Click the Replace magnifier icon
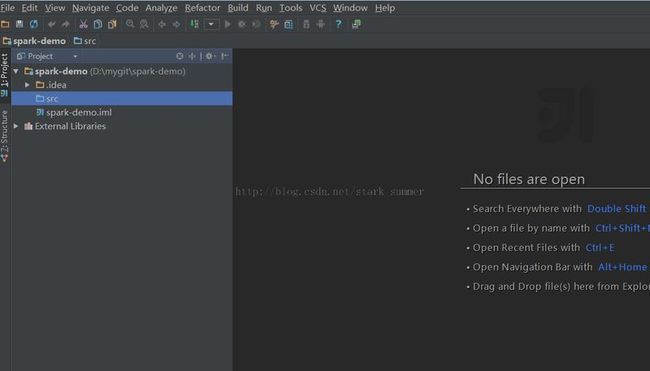Image resolution: width=650 pixels, height=371 pixels. [144, 24]
